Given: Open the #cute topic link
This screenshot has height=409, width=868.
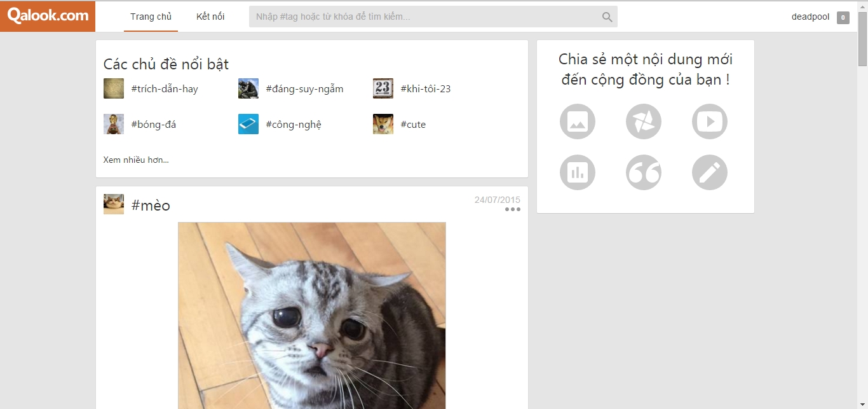Looking at the screenshot, I should (413, 125).
